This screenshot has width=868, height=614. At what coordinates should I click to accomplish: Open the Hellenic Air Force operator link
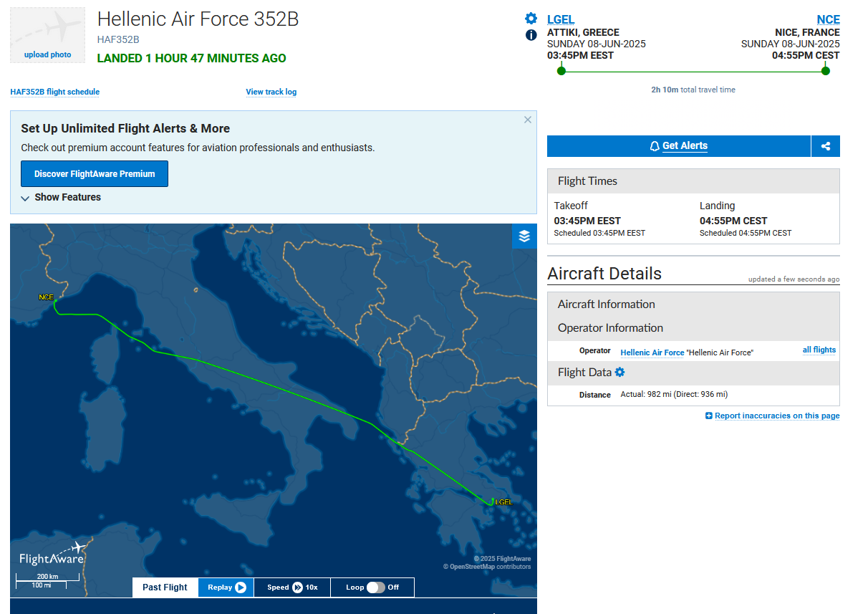tap(652, 352)
